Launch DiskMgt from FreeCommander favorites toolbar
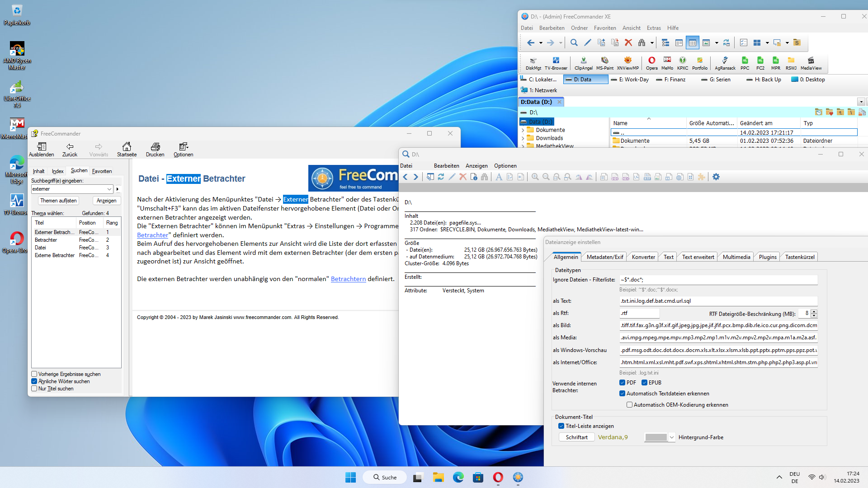The width and height of the screenshot is (868, 488). coord(533,63)
